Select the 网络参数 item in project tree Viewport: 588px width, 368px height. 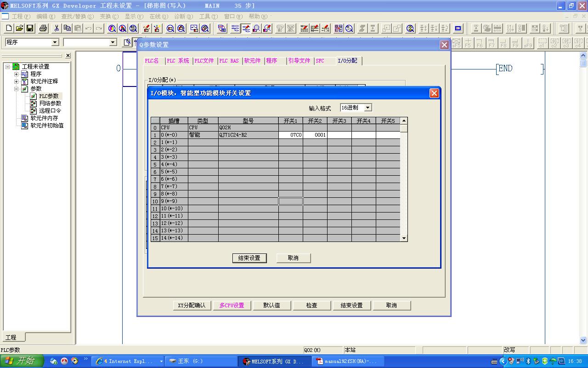[50, 103]
